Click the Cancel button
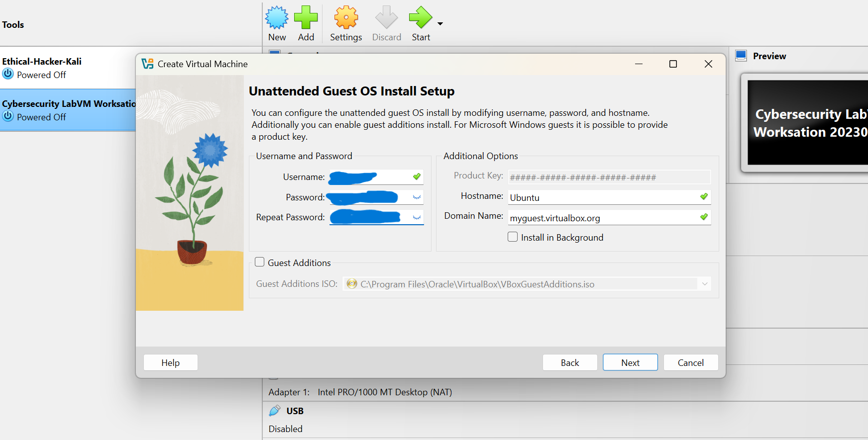This screenshot has width=868, height=440. pos(691,362)
